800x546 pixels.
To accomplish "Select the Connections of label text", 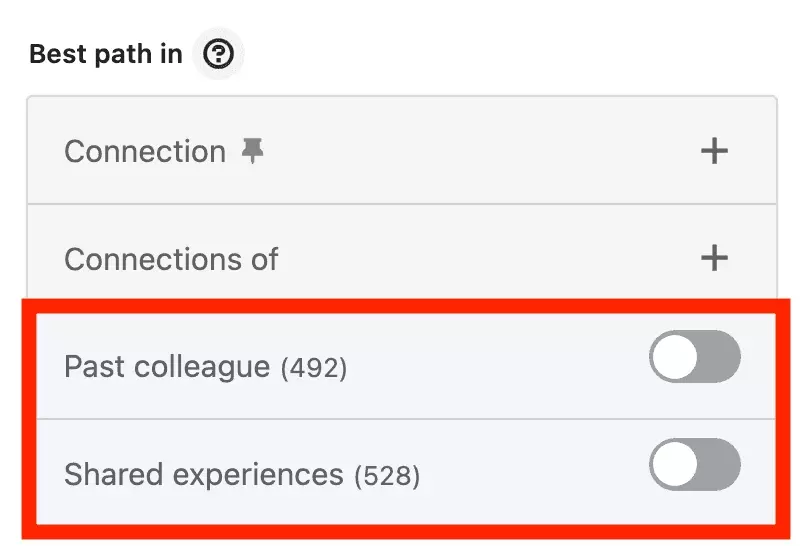I will [x=171, y=259].
